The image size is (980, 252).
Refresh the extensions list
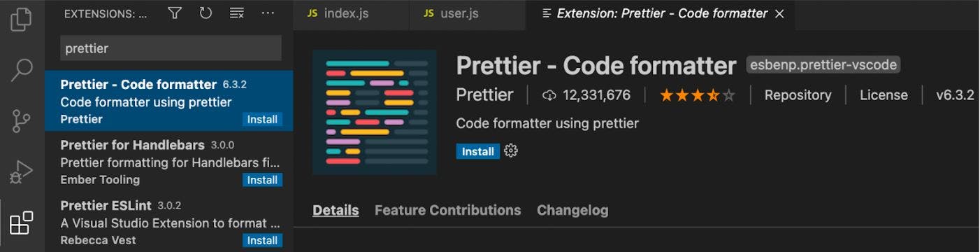coord(206,13)
